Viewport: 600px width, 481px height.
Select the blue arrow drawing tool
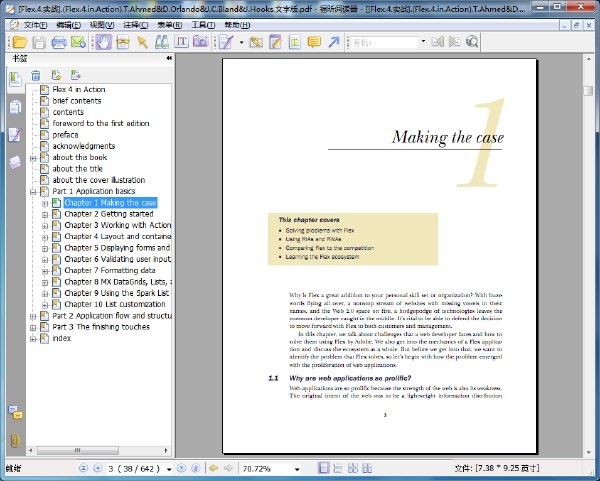tap(334, 42)
